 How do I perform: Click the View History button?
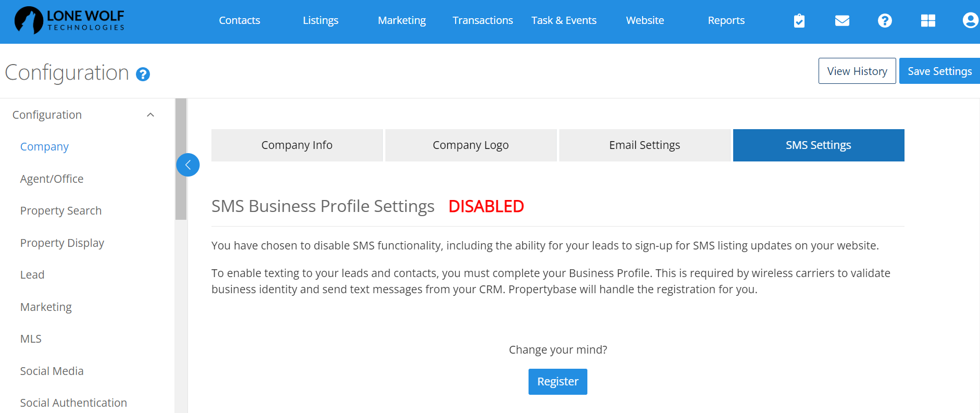857,71
